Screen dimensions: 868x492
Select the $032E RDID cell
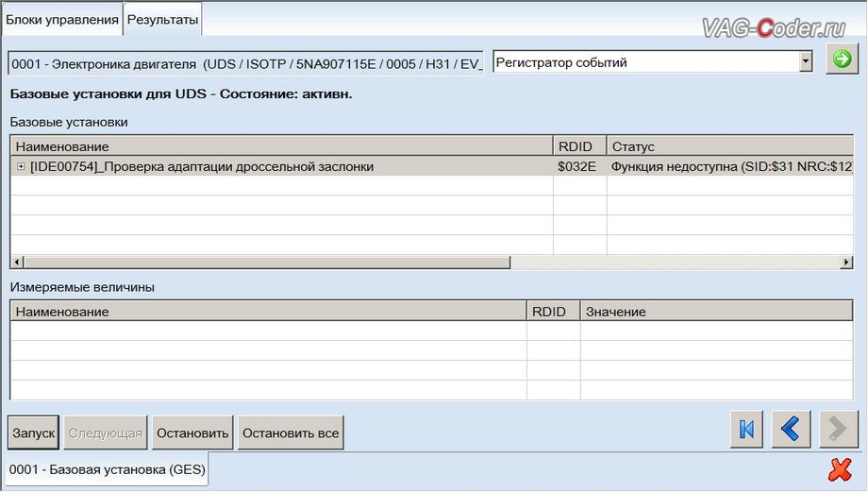579,166
